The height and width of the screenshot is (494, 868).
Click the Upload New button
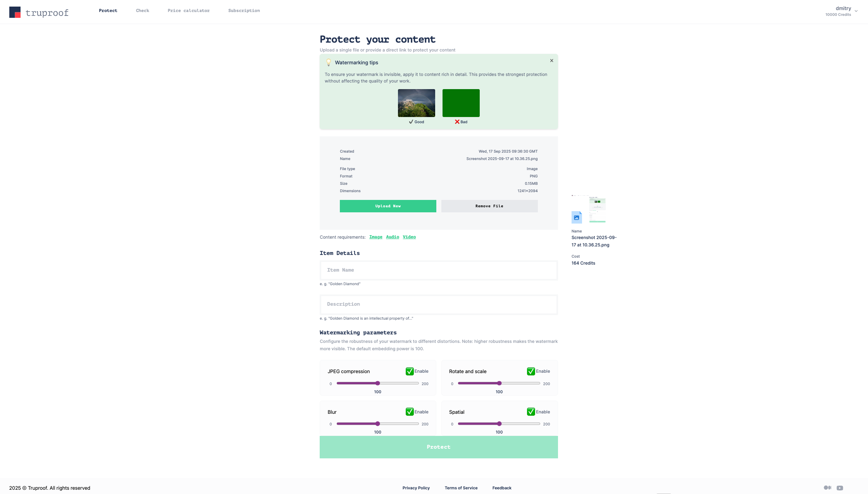coord(388,206)
